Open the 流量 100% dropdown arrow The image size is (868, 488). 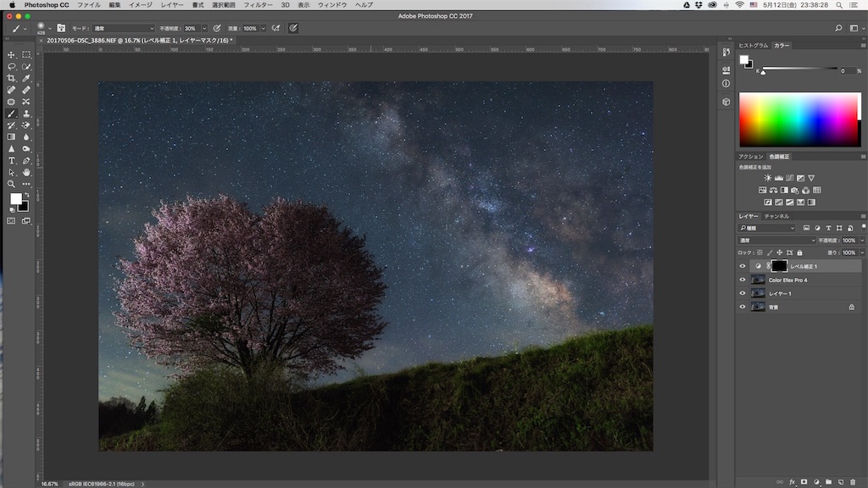(x=264, y=28)
